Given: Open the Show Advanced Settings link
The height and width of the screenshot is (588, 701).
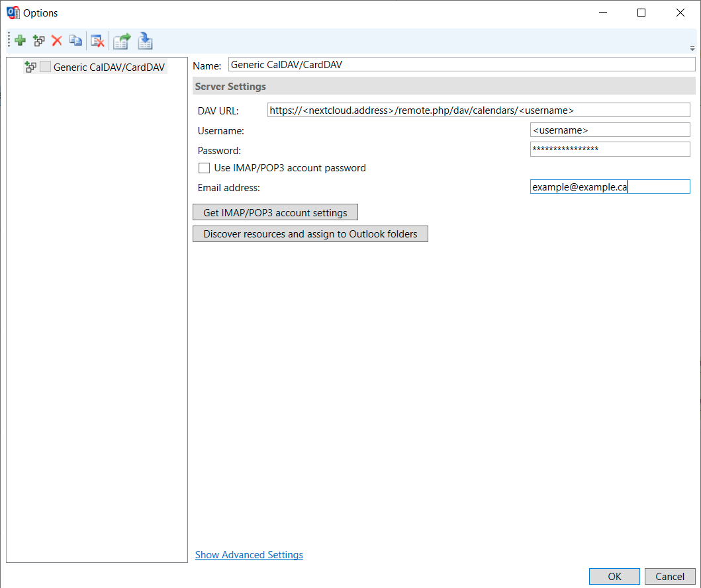Looking at the screenshot, I should pyautogui.click(x=249, y=554).
